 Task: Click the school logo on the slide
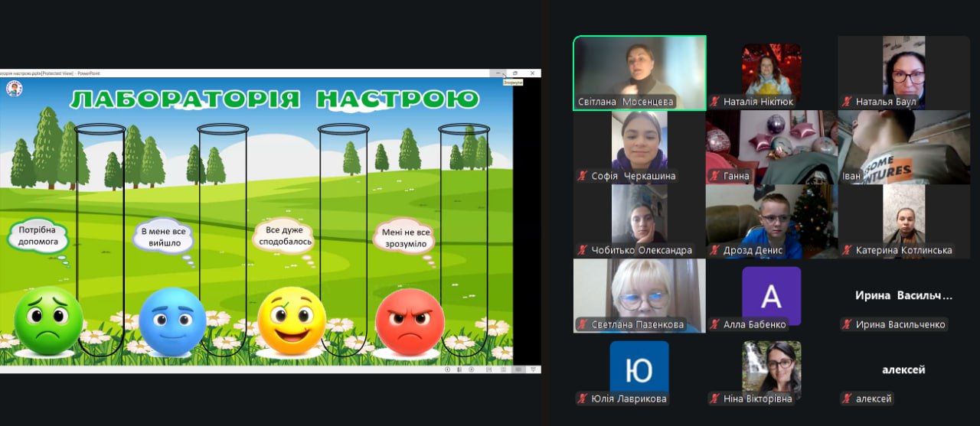tap(14, 89)
